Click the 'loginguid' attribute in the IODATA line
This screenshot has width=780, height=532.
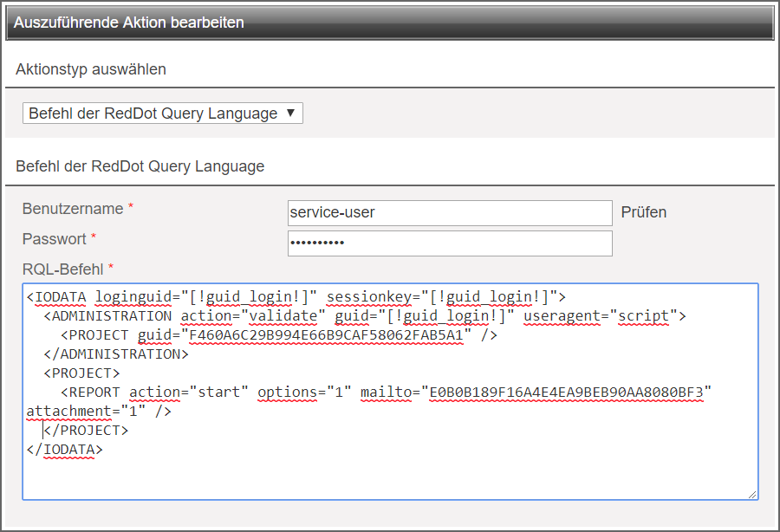(x=133, y=297)
